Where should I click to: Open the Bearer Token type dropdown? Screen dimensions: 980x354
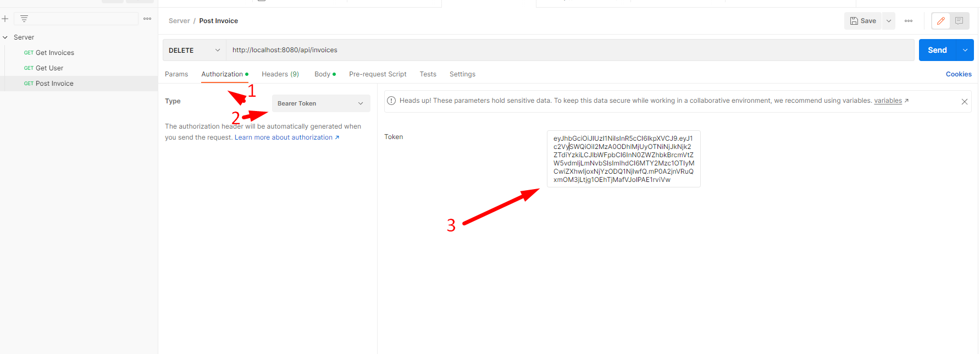(321, 103)
